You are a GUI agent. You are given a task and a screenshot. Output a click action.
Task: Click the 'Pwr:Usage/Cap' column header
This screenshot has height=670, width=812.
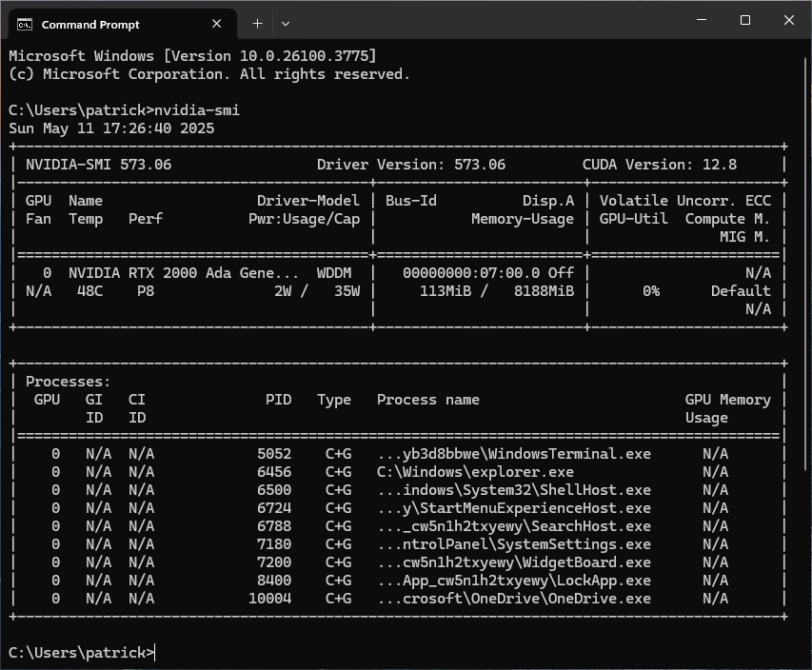pos(304,219)
